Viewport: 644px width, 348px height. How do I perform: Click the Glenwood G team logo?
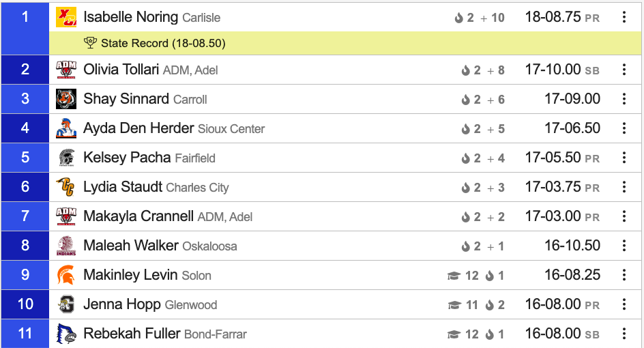[x=66, y=304]
